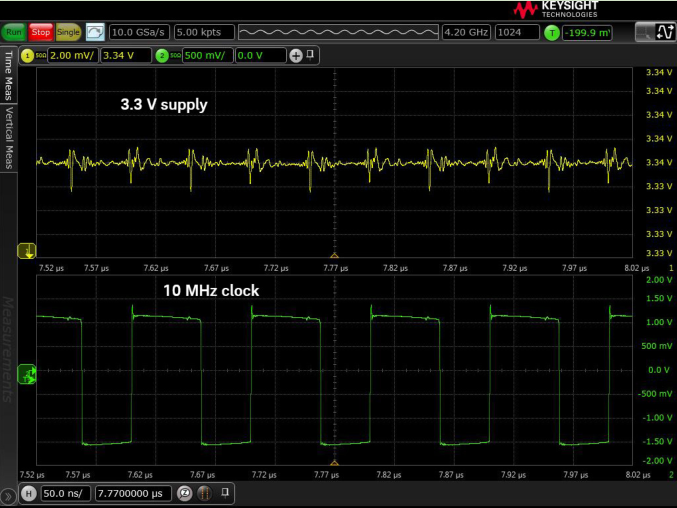This screenshot has height=508, width=677.
Task: Click trigger time marker in lower grid
Action: click(x=334, y=463)
